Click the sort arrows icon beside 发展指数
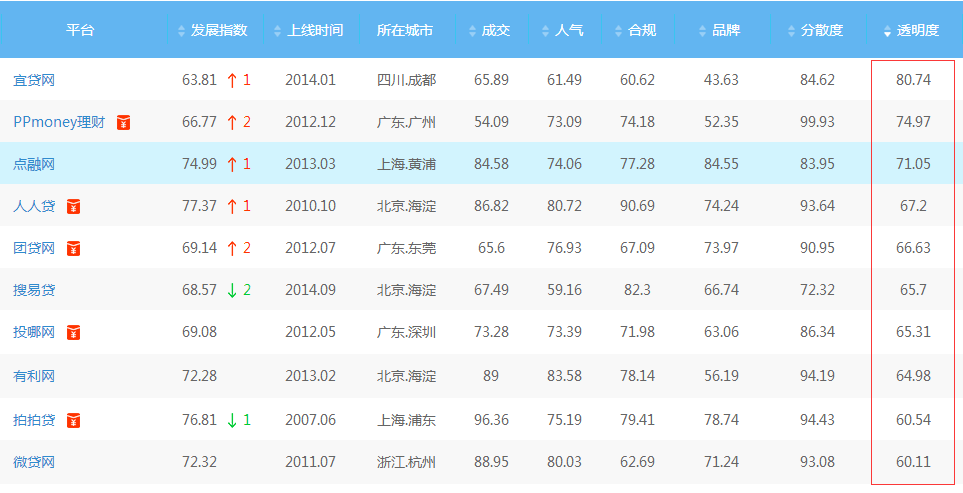The image size is (963, 493). [181, 31]
